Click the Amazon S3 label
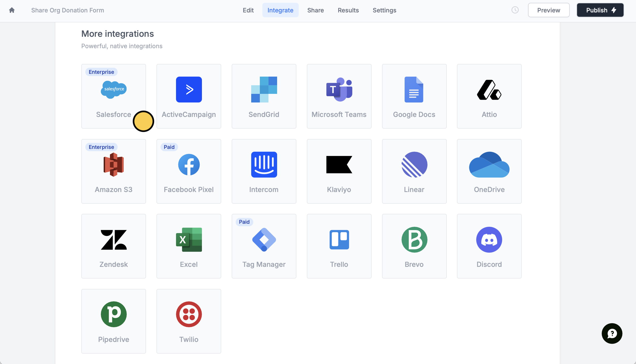 tap(114, 189)
